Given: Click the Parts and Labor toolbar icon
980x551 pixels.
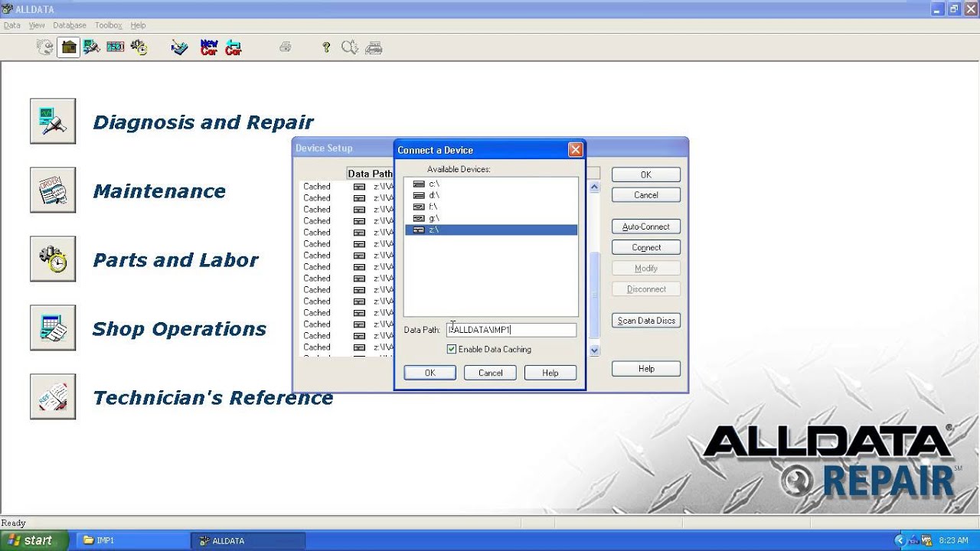Looking at the screenshot, I should coord(139,47).
